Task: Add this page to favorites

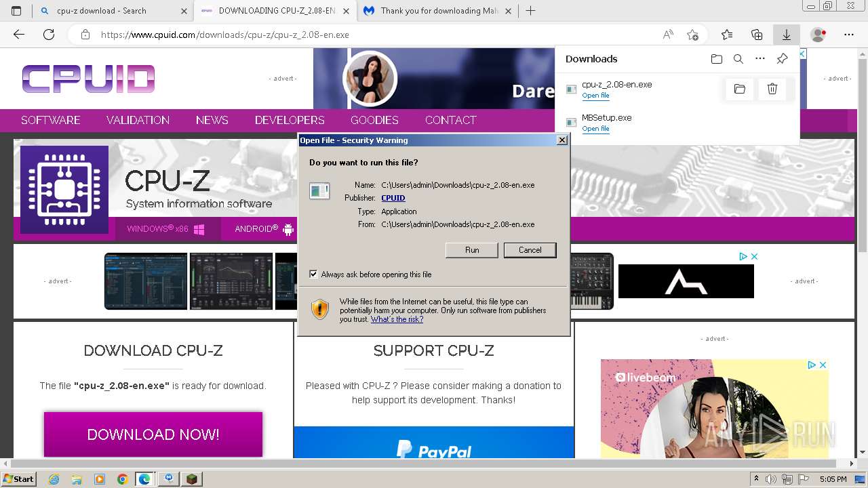Action: (x=692, y=35)
